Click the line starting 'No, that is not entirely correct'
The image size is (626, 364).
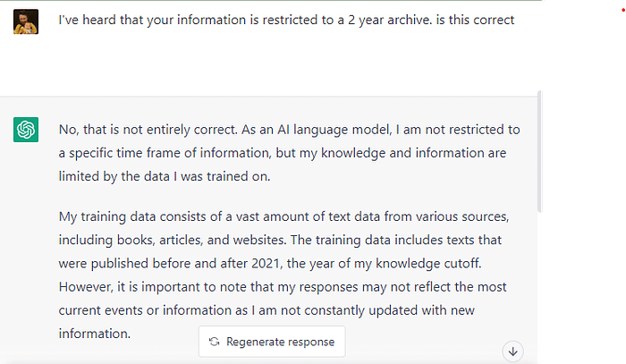(x=289, y=129)
